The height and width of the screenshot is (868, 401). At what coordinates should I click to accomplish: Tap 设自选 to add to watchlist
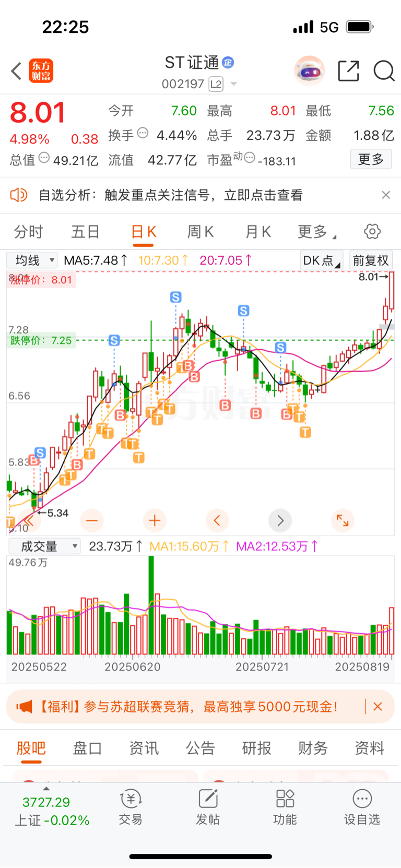point(362,807)
